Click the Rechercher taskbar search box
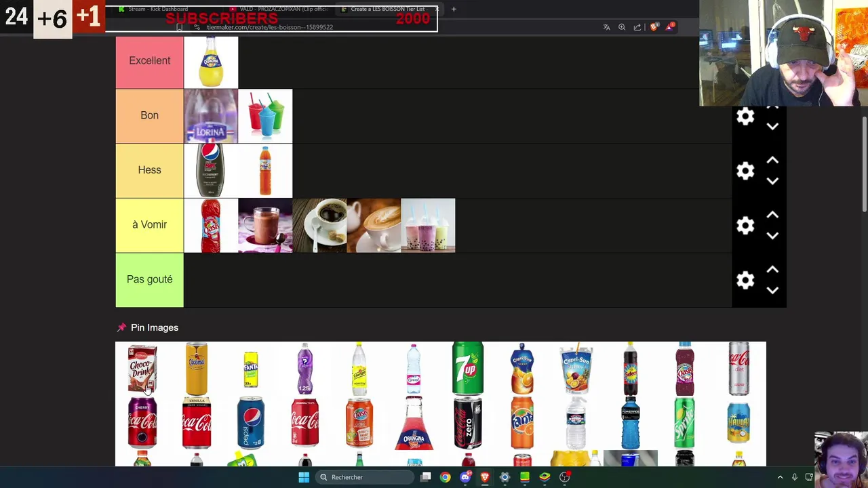Image resolution: width=868 pixels, height=488 pixels. pyautogui.click(x=366, y=477)
